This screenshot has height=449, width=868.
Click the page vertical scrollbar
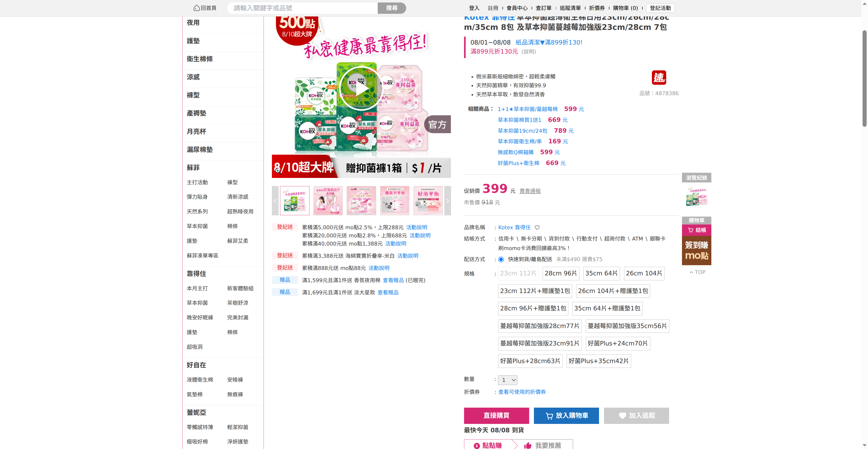pos(864,78)
